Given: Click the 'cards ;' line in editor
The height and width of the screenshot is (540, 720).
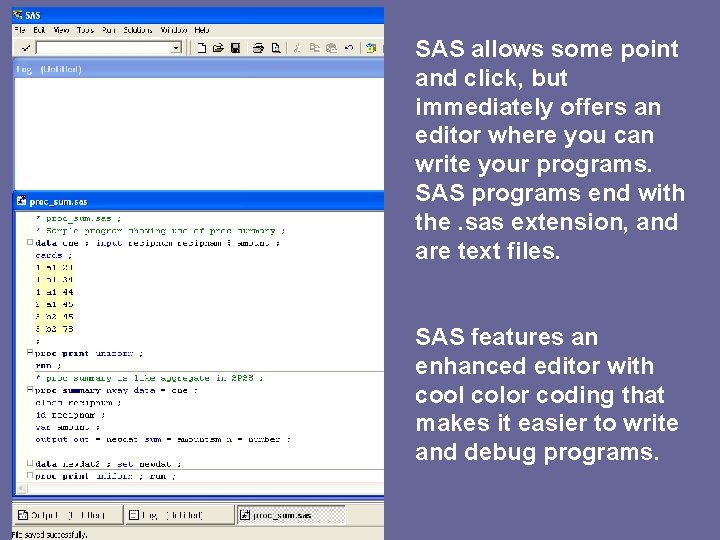Looking at the screenshot, I should tap(54, 255).
